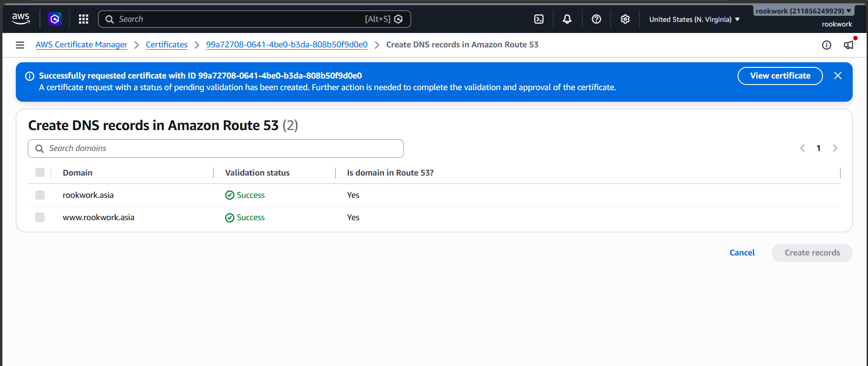Screen dimensions: 868x366
Task: Click the Create records button
Action: point(812,253)
